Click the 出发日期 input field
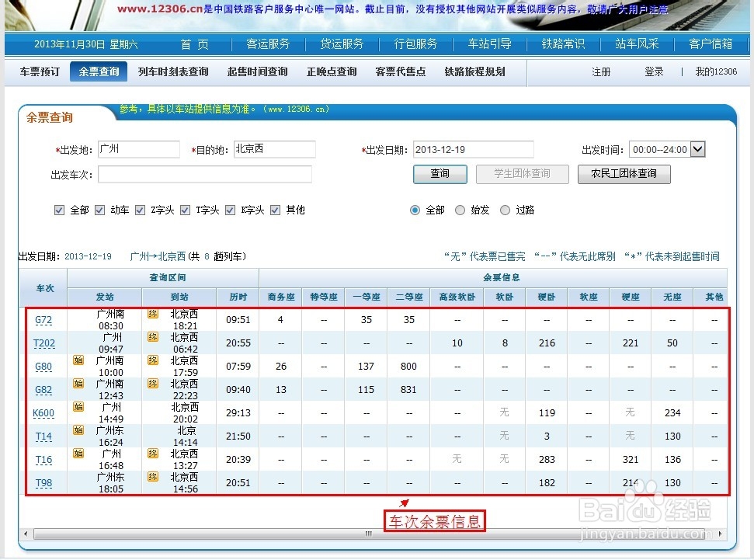The height and width of the screenshot is (560, 754). (474, 150)
